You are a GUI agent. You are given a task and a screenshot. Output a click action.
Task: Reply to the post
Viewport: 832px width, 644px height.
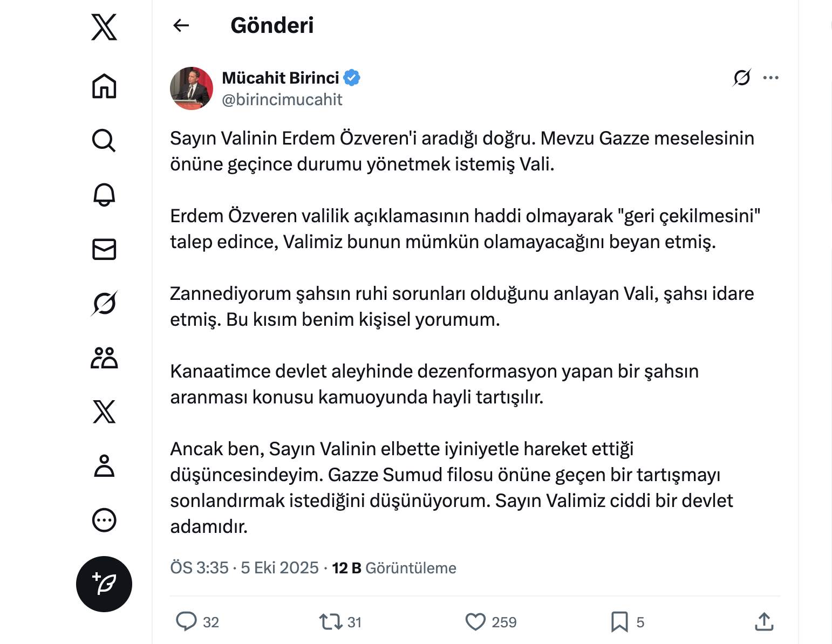[187, 621]
